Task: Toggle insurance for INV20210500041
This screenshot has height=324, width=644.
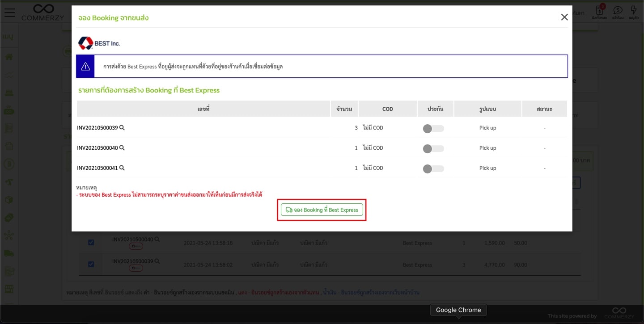Action: (433, 169)
